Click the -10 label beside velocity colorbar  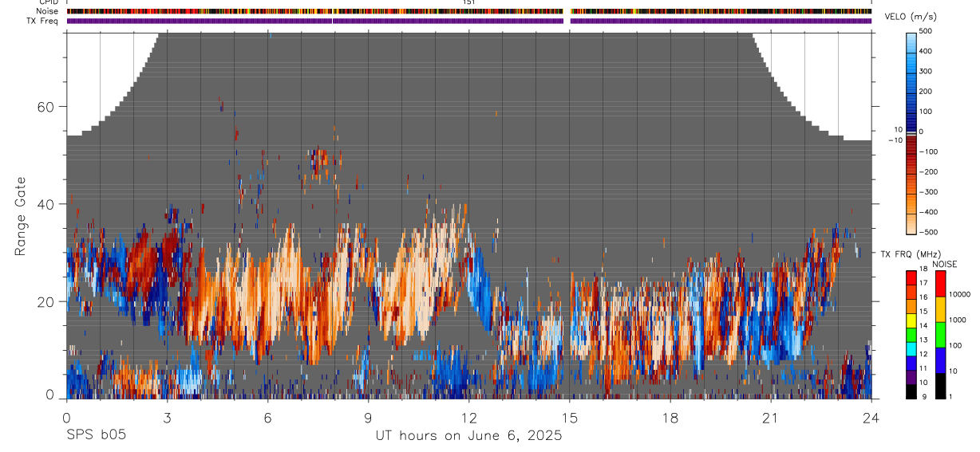[895, 140]
